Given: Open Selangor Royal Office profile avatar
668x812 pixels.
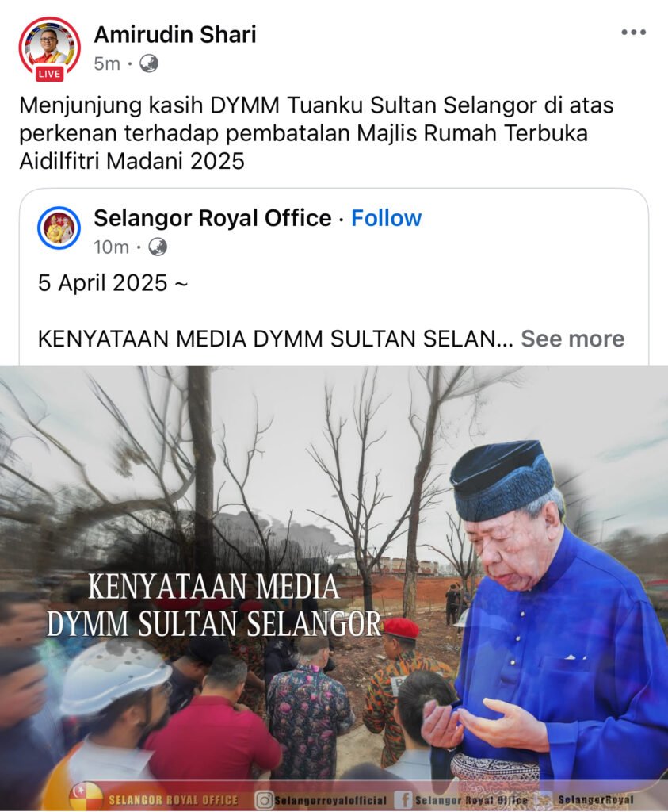Looking at the screenshot, I should pos(59,228).
